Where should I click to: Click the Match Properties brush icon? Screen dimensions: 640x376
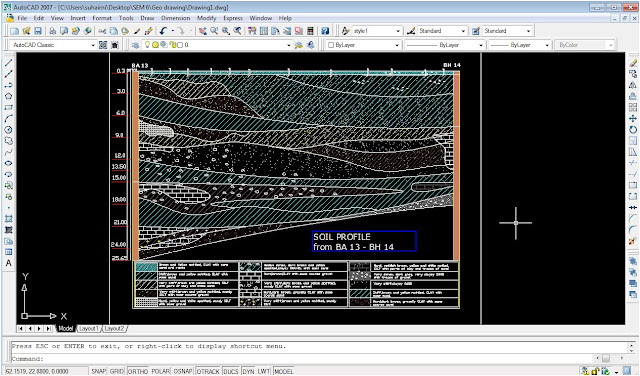[137, 31]
